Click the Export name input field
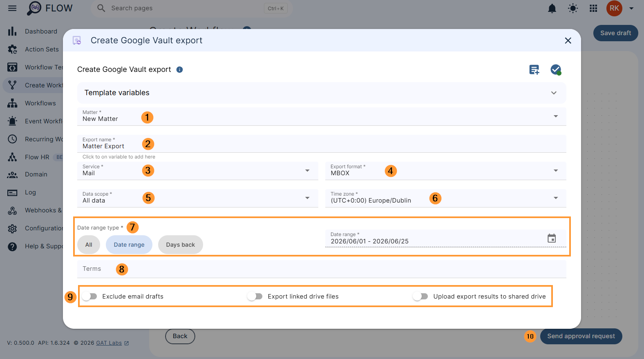 click(x=322, y=144)
